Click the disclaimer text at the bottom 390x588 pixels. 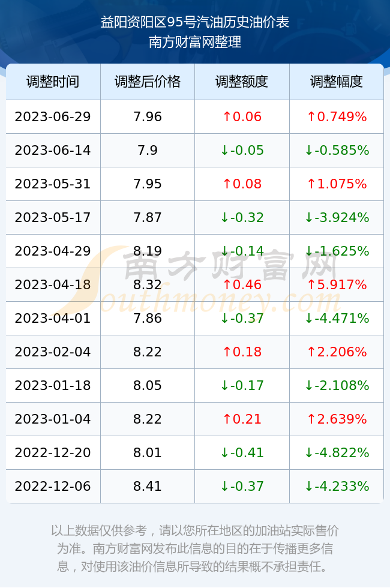pyautogui.click(x=194, y=548)
